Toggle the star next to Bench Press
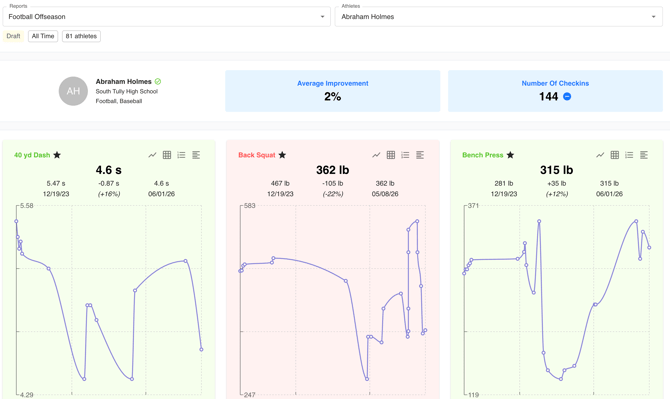Viewport: 670px width, 399px height. (510, 155)
